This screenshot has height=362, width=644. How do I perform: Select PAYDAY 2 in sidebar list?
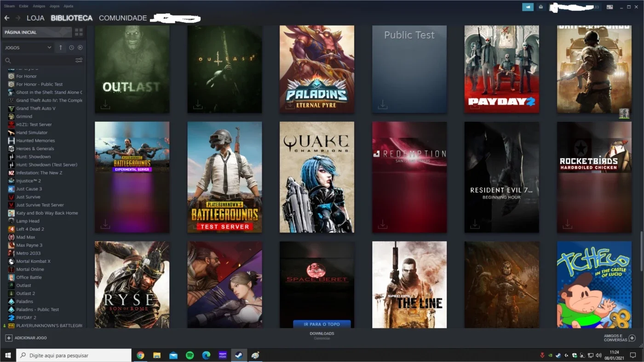tap(26, 317)
